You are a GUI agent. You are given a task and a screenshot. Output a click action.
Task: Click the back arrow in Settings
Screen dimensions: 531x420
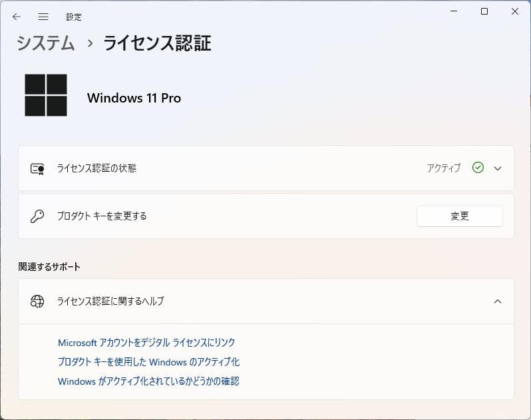(16, 17)
